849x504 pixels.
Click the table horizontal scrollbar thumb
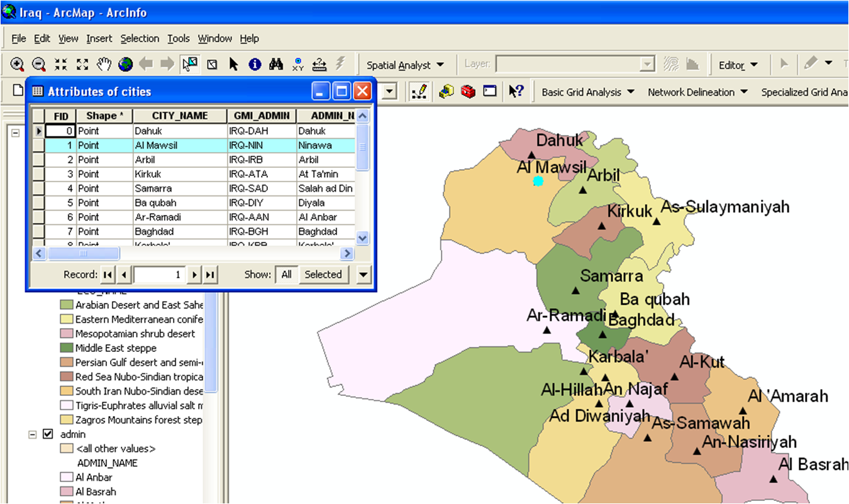pos(84,253)
